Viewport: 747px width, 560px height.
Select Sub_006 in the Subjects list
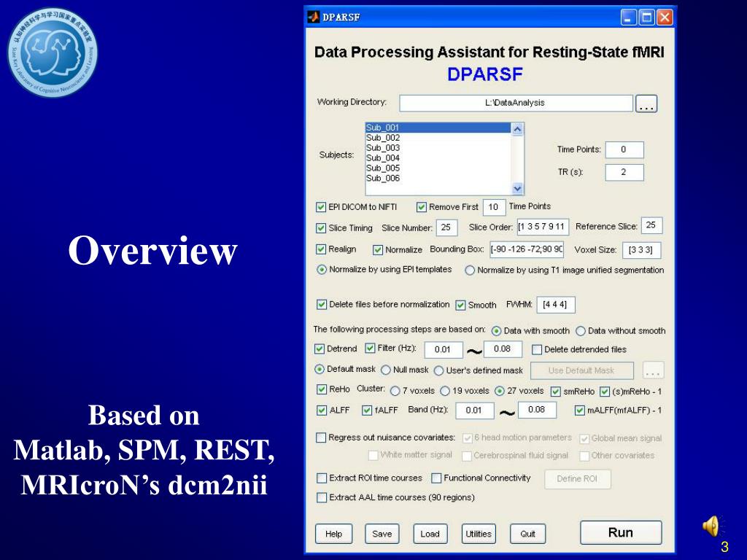(438, 178)
